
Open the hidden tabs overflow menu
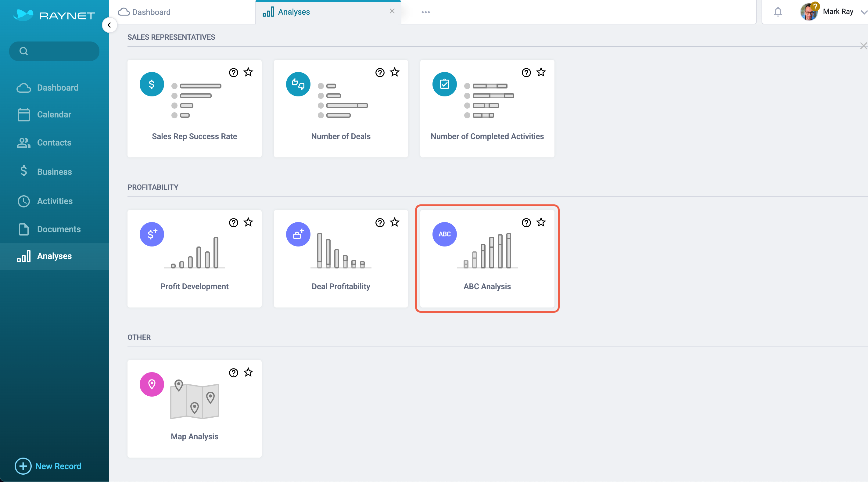pos(426,12)
